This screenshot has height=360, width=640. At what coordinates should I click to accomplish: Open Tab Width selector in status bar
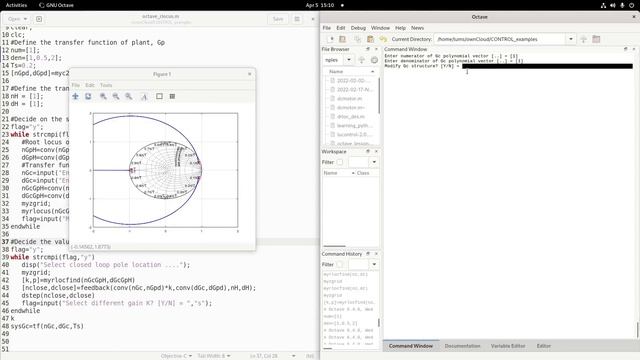[214, 356]
